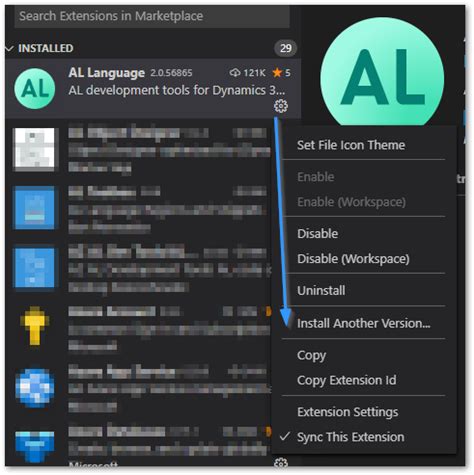
Task: Choose Install Another Version... entry
Action: (x=364, y=323)
